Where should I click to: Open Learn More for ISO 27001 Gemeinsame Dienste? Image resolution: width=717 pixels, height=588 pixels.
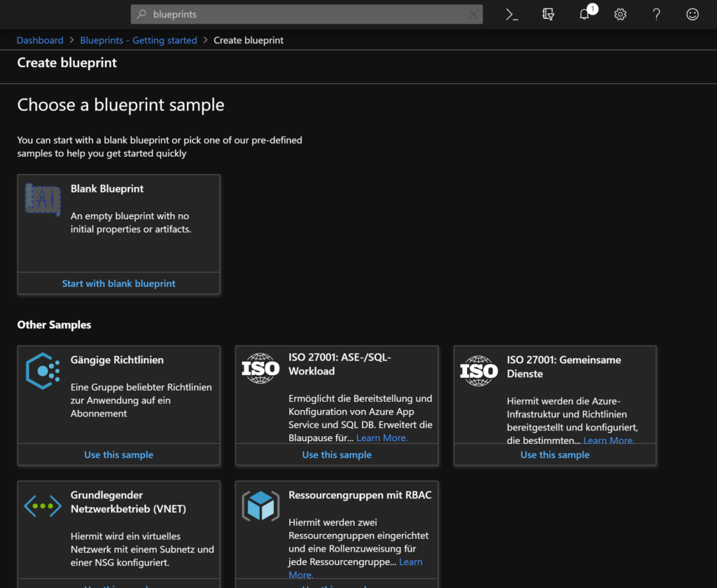[608, 441]
